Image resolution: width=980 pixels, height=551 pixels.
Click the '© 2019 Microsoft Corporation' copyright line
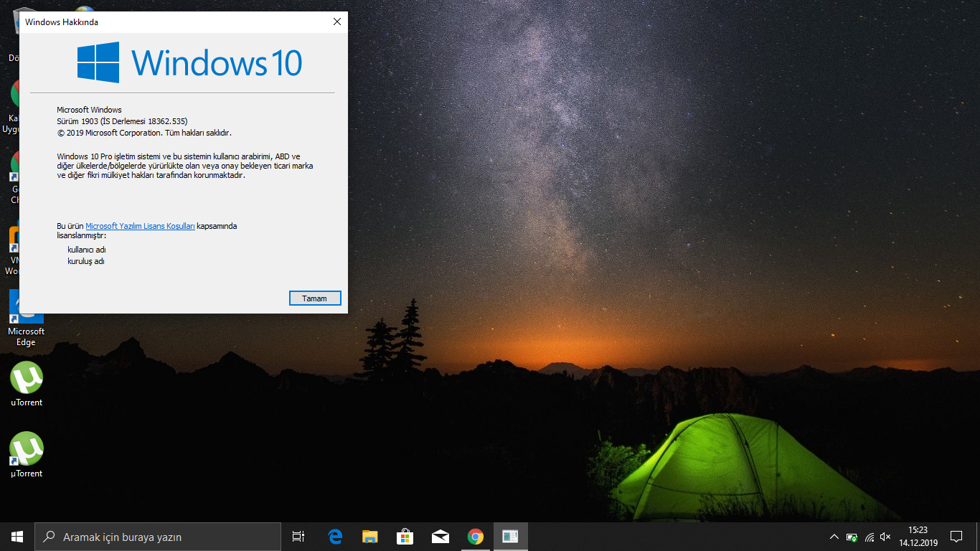pyautogui.click(x=144, y=133)
